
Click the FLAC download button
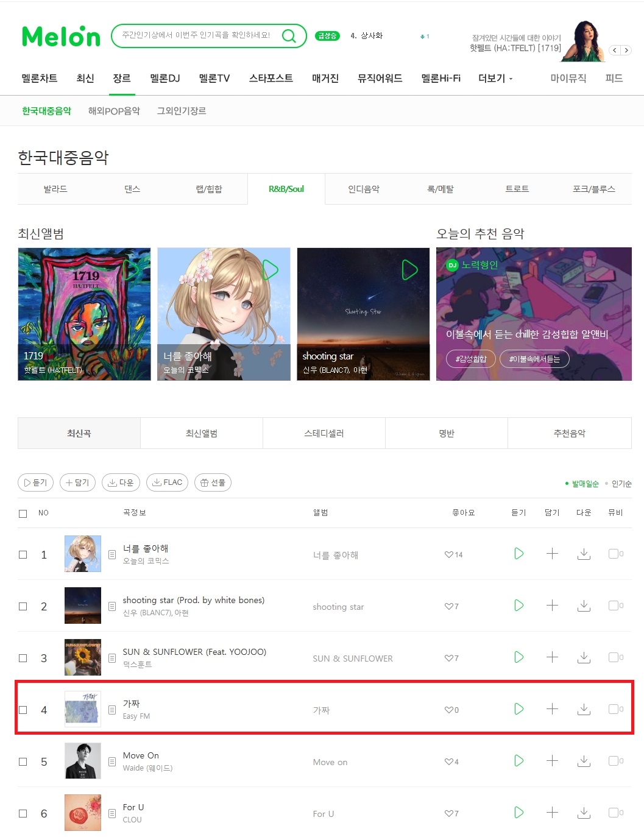click(x=168, y=482)
